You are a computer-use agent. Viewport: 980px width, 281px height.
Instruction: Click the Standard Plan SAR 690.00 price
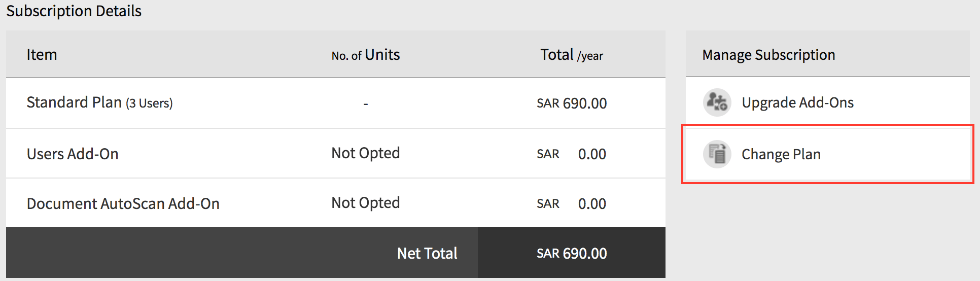(572, 103)
